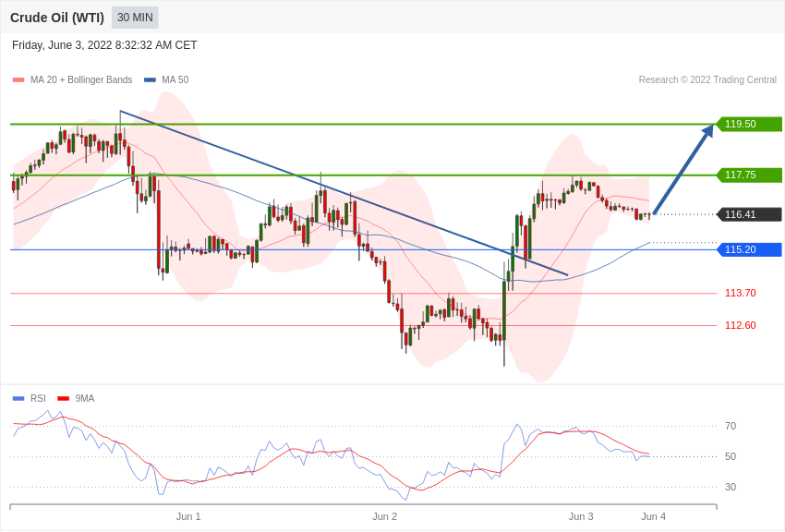Image resolution: width=785 pixels, height=532 pixels.
Task: Click the blue RSI legend swatch
Action: coord(18,399)
